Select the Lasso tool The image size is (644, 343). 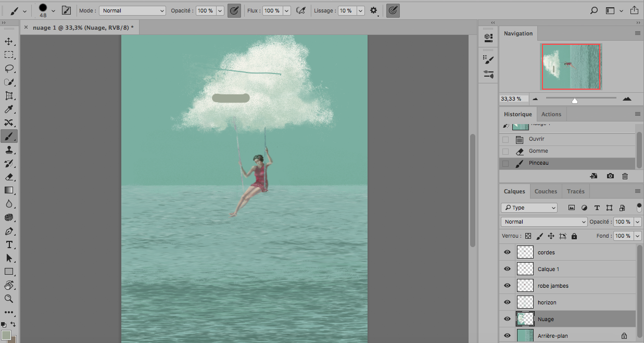9,69
